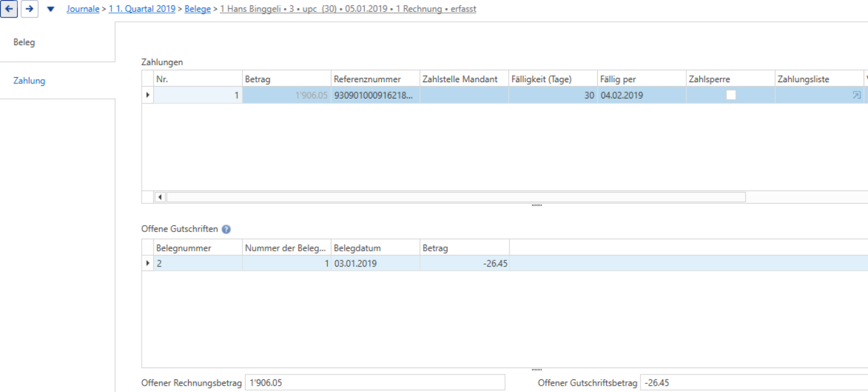Click the Offener Rechnungsbetrag field

coord(375,383)
